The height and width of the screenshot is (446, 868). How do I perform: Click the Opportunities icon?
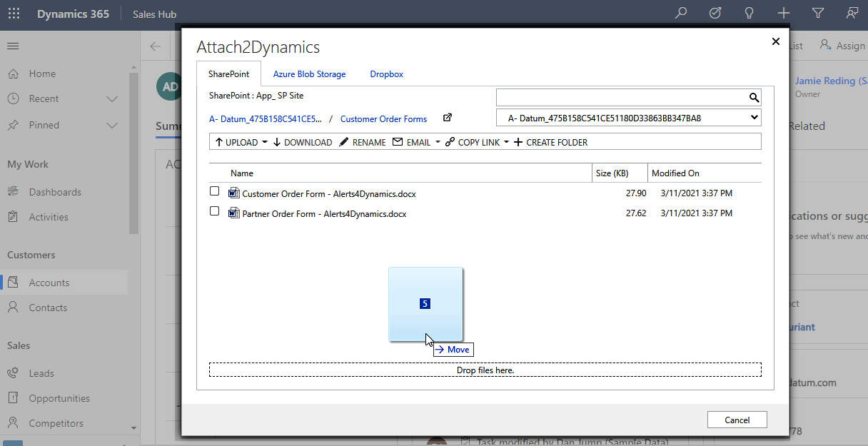[13, 398]
